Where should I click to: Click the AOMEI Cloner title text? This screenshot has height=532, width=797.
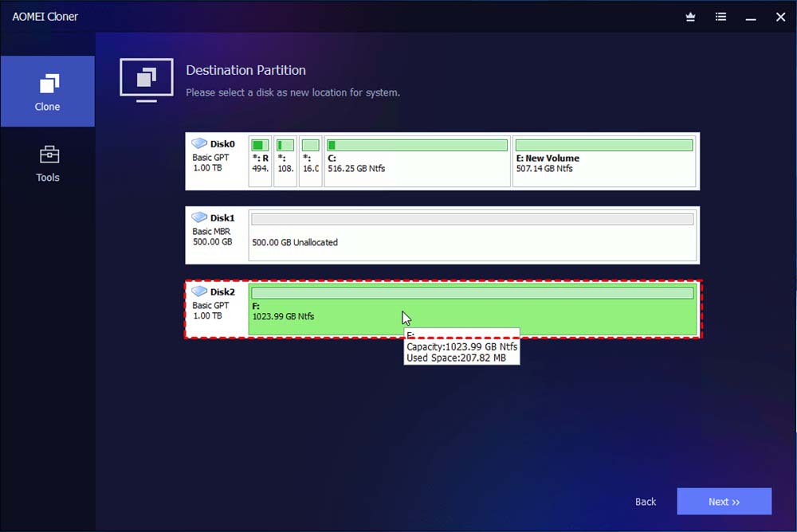coord(45,17)
